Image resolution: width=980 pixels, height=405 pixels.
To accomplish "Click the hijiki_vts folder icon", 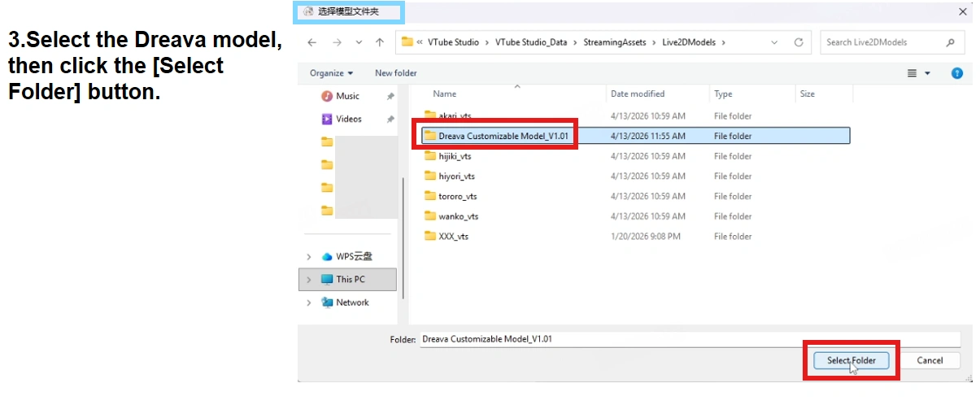I will point(431,156).
